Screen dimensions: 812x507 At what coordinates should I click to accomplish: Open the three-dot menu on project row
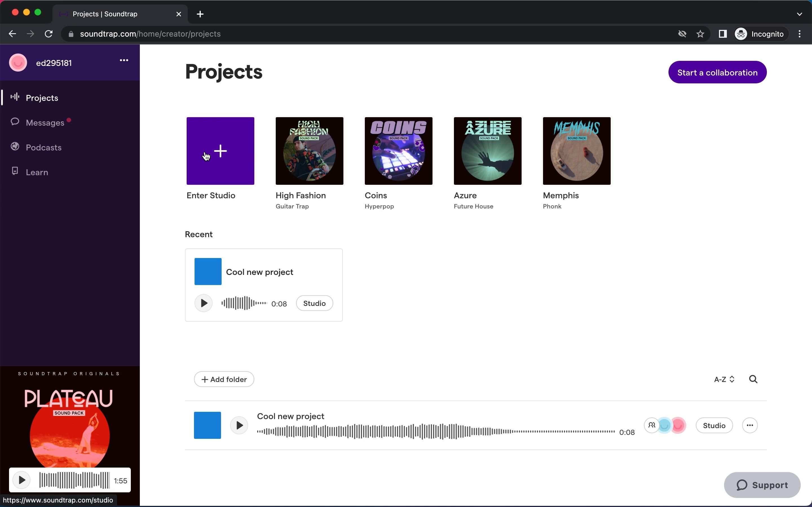(x=750, y=425)
